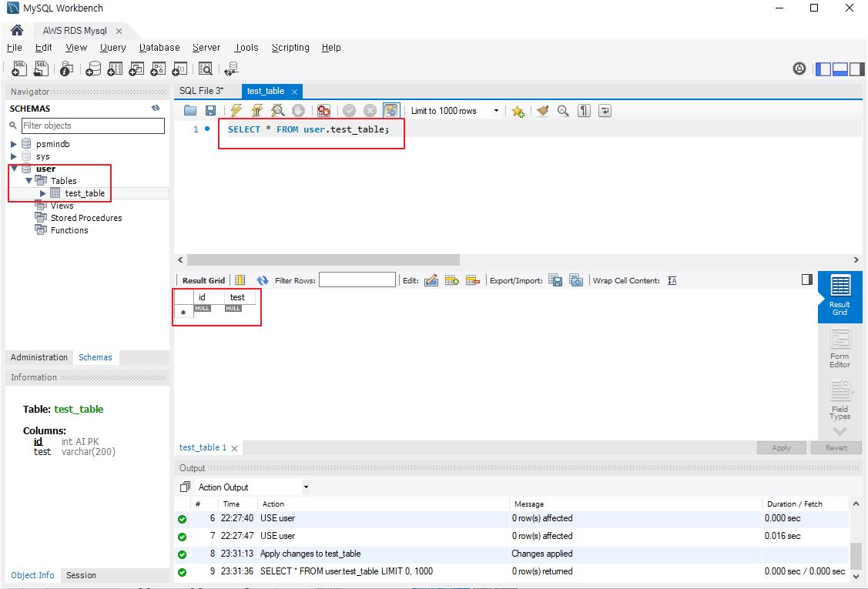
Task: Open the Database menu
Action: click(x=159, y=48)
